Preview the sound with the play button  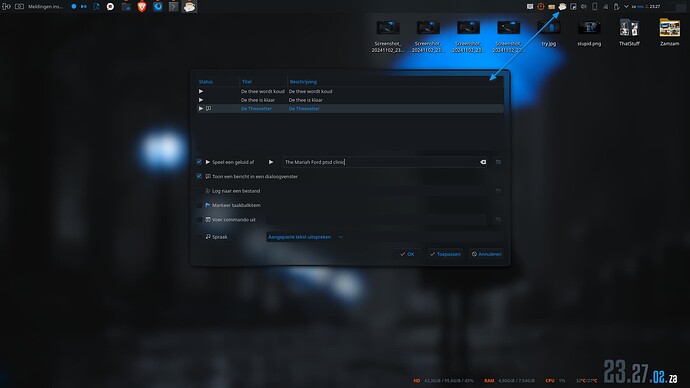point(271,162)
